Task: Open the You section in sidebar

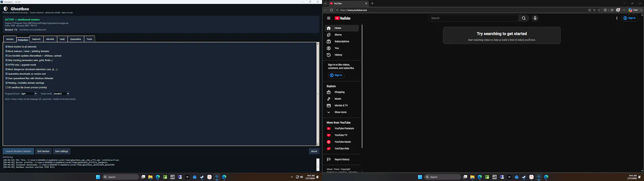Action: pos(342,48)
